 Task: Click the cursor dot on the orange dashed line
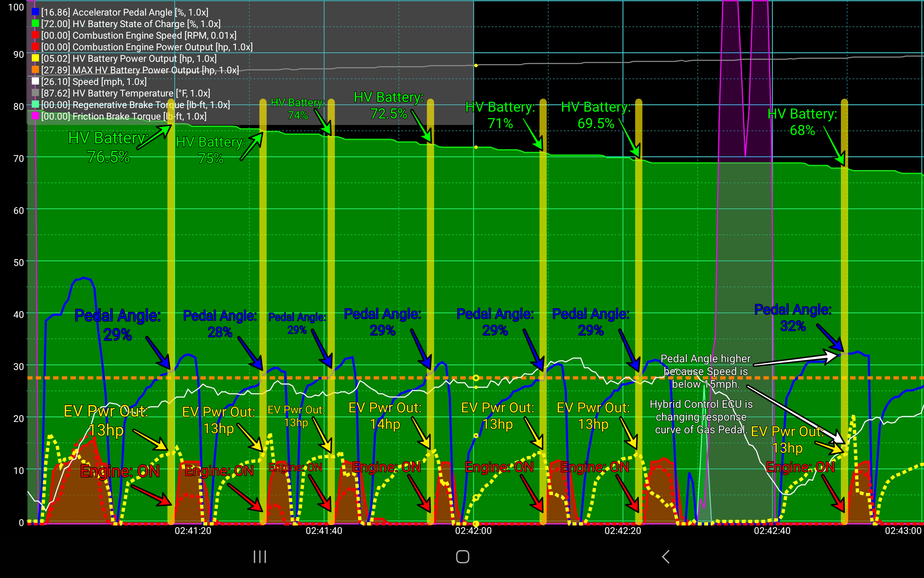476,378
